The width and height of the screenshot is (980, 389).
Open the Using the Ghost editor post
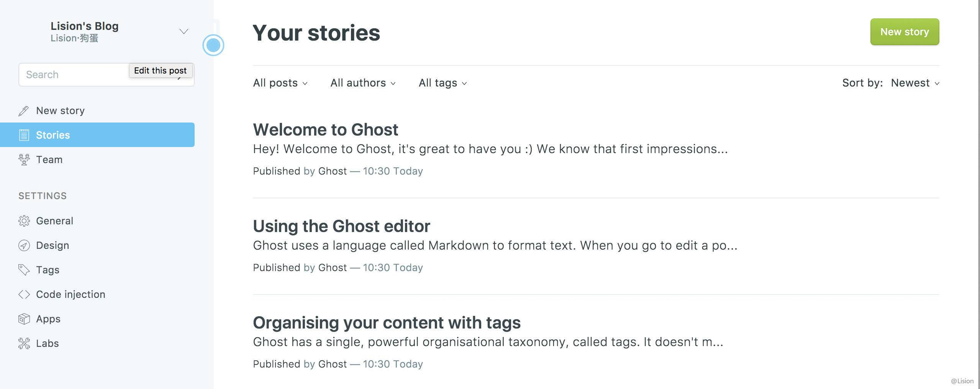pos(341,226)
